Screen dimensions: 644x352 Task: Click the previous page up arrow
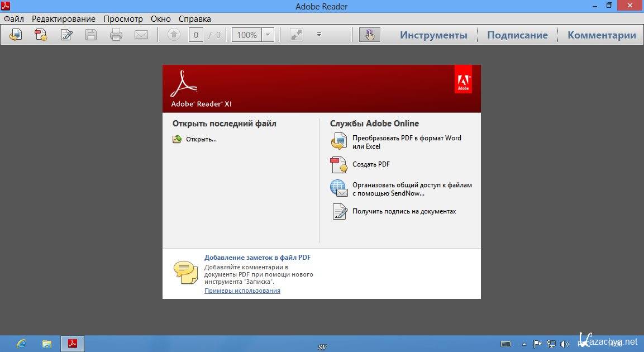pos(174,35)
